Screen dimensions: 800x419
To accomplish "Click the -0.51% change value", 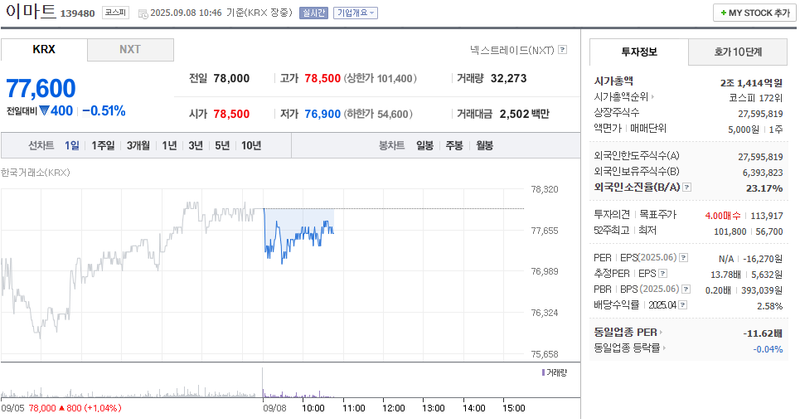I will click(104, 111).
